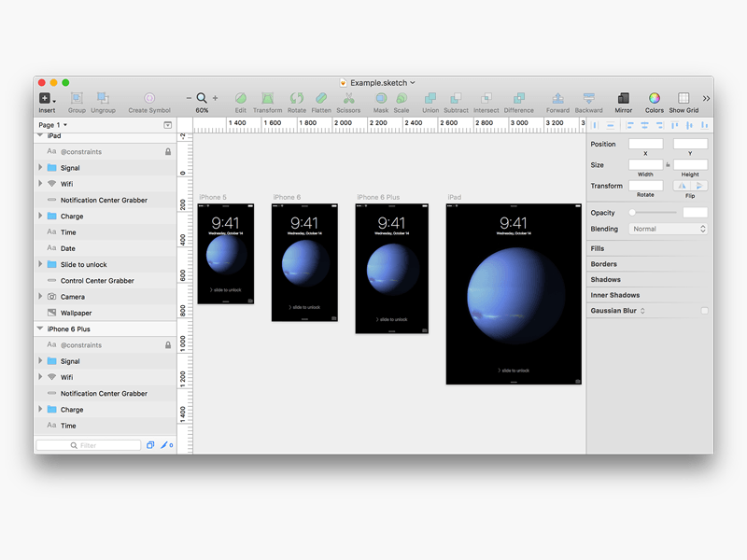Click the horizontal Flip button
Viewport: 747px width, 560px height.
[682, 185]
